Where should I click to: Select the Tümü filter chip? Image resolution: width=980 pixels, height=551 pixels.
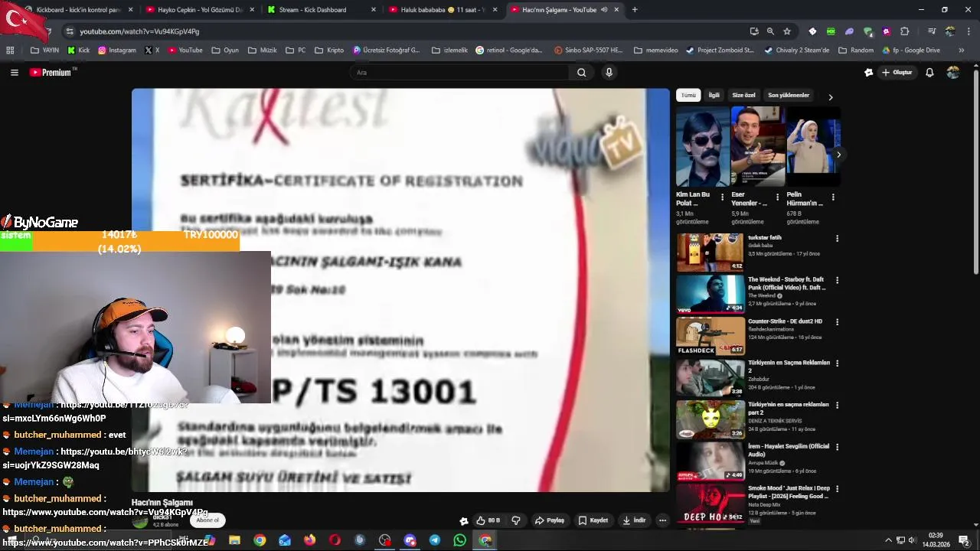pos(689,96)
